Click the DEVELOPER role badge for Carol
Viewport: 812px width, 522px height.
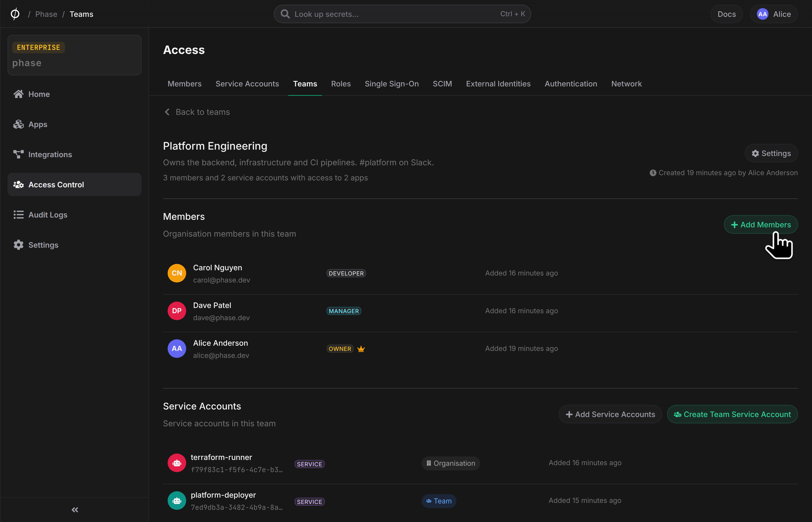[346, 273]
